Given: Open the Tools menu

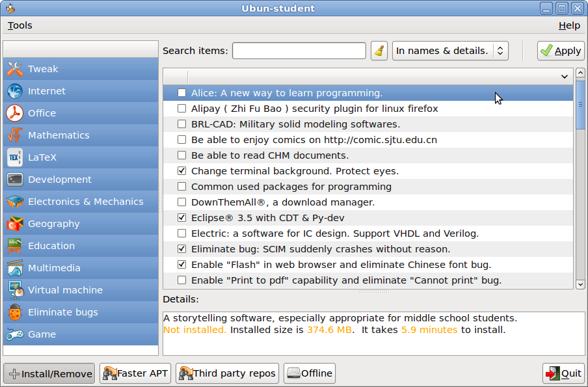Looking at the screenshot, I should pos(20,25).
